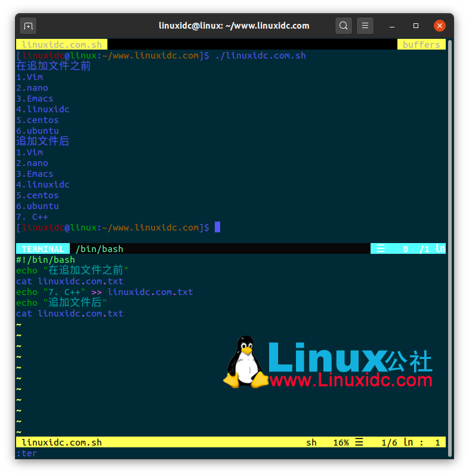Click the :ter command line
The height and width of the screenshot is (476, 469).
(27, 453)
